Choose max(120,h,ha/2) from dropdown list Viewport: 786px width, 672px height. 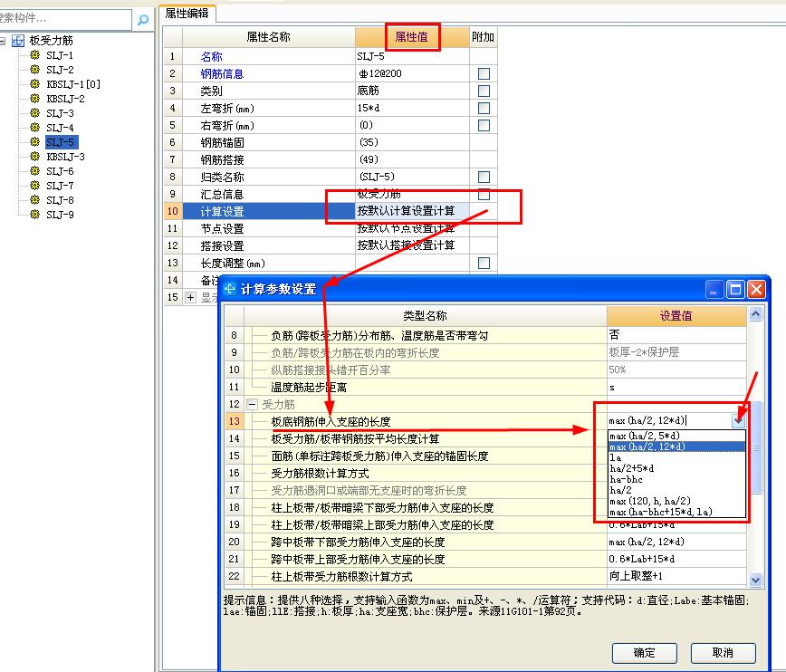pyautogui.click(x=676, y=501)
